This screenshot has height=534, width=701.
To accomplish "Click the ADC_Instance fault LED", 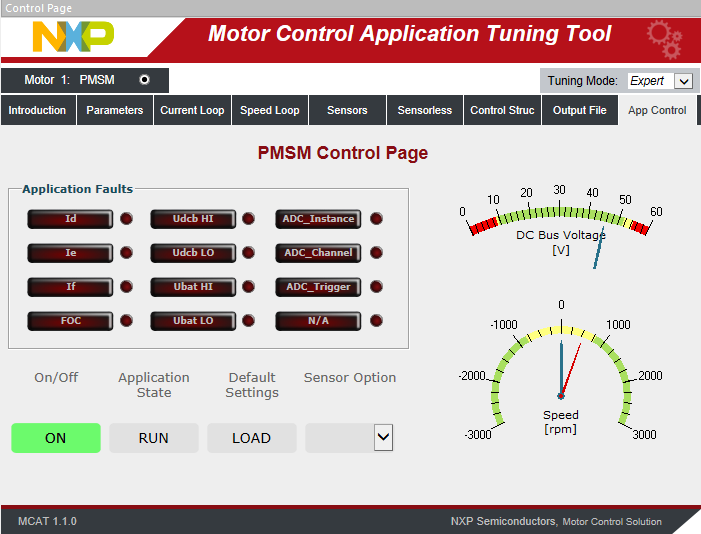I will [376, 219].
